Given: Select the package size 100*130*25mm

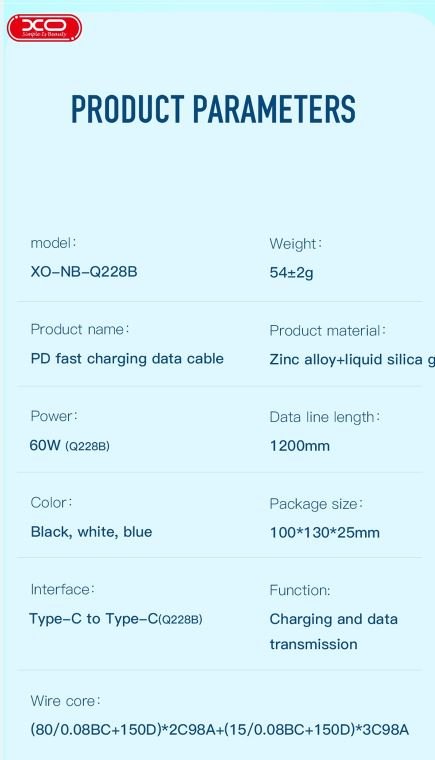Looking at the screenshot, I should click(x=324, y=533).
